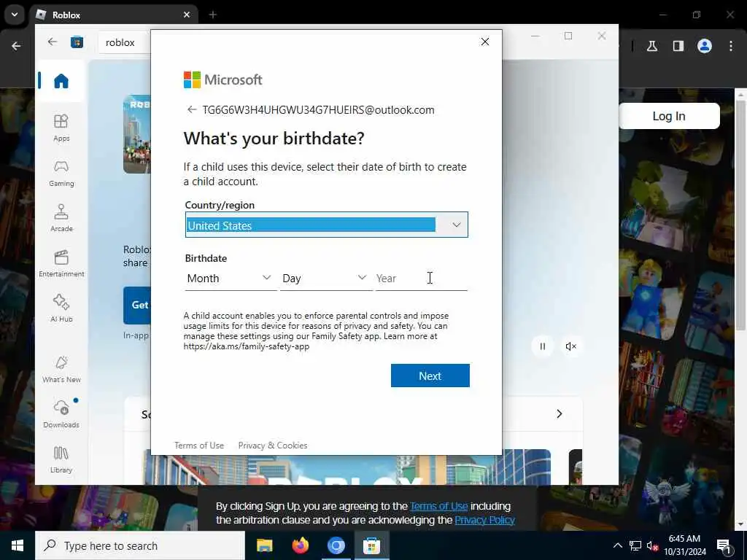Click the network tray icon
The width and height of the screenshot is (747, 560).
pos(635,545)
